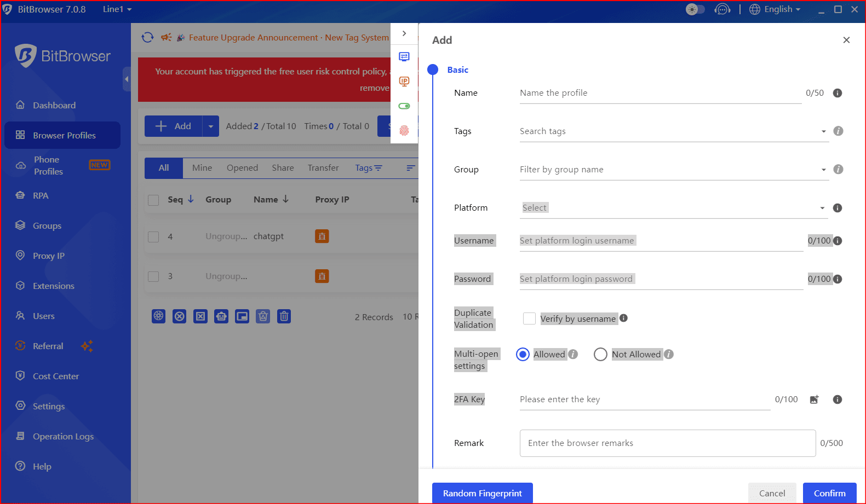The width and height of the screenshot is (866, 504).
Task: Click the Random Fingerprint button
Action: [482, 493]
